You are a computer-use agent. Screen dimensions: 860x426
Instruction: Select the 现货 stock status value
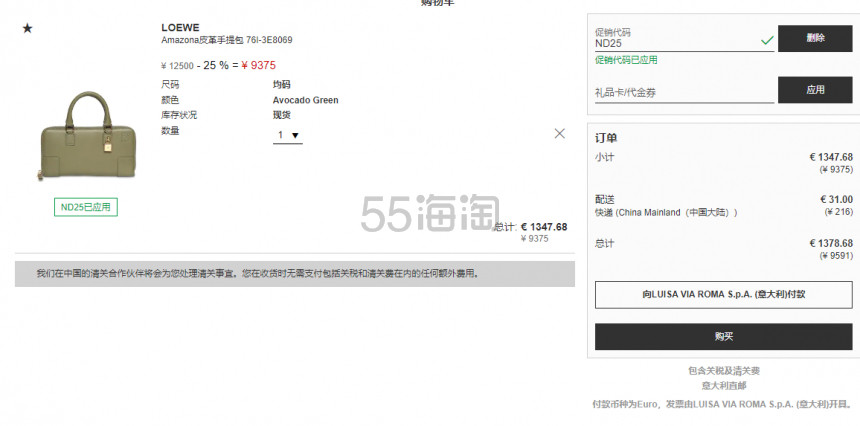[x=282, y=115]
